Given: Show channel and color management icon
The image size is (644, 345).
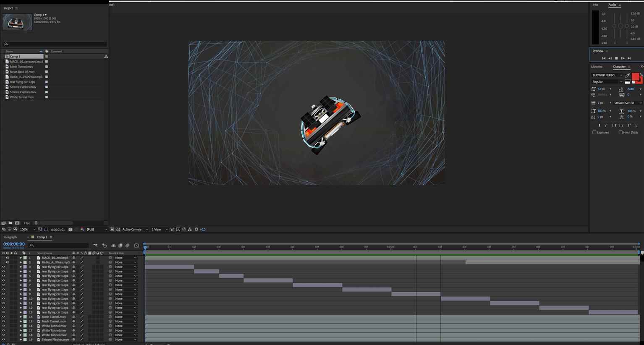Looking at the screenshot, I should tap(82, 230).
